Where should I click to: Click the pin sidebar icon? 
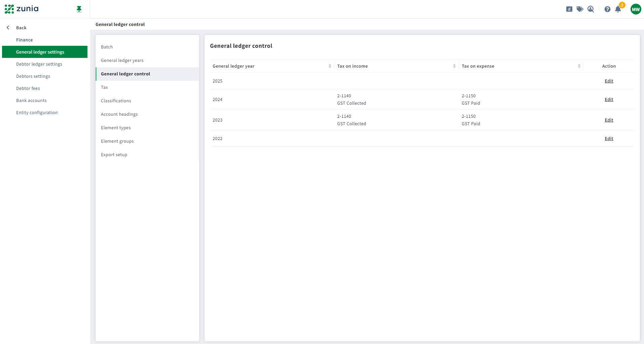click(x=79, y=9)
